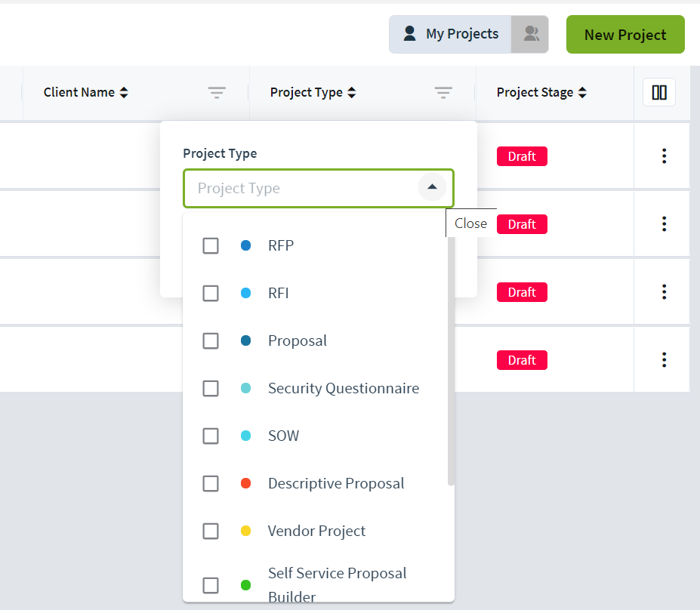Create a project with New Project
The image size is (700, 610).
(625, 35)
